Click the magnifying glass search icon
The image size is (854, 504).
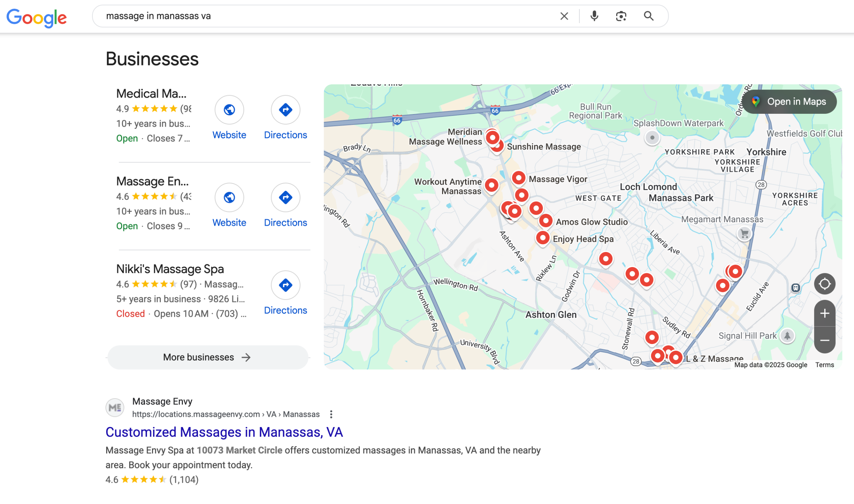click(x=648, y=16)
